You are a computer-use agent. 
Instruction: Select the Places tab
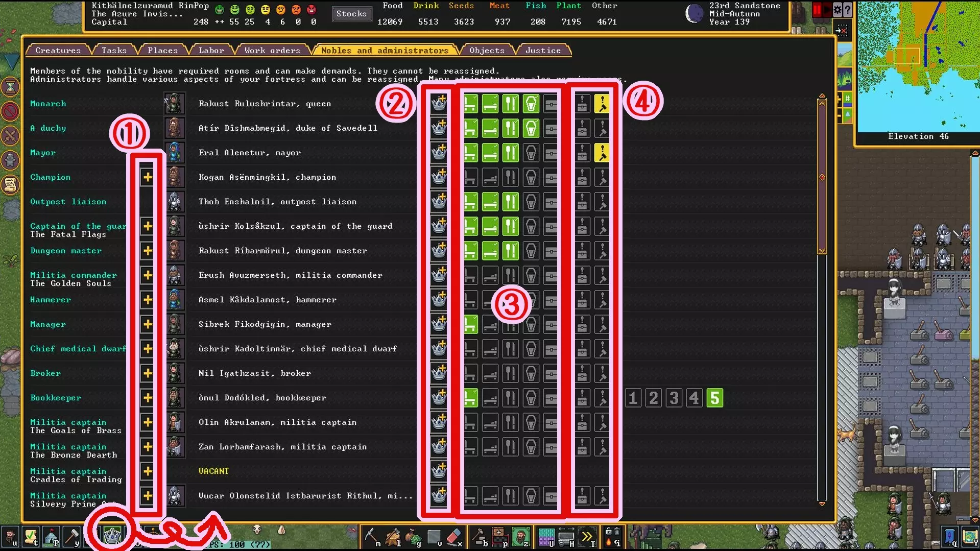[x=162, y=50]
